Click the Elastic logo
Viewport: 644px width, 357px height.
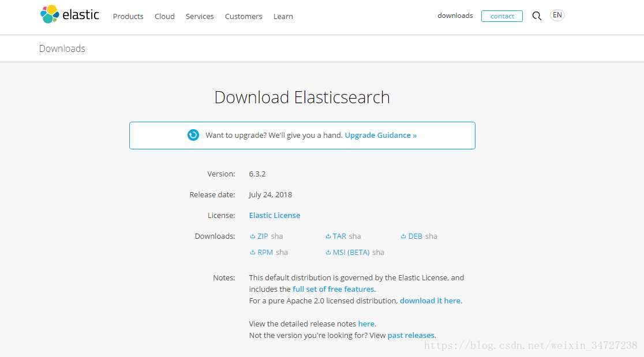69,15
